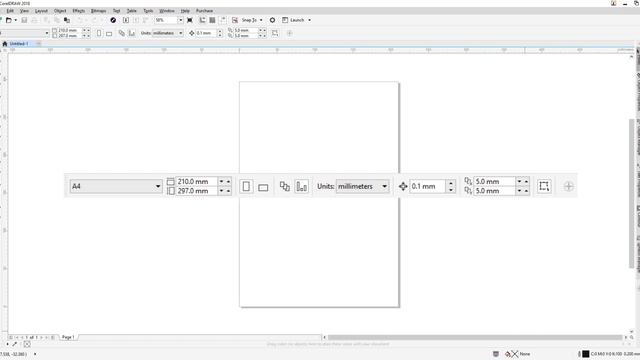The image size is (640, 360).
Task: Click Snap To button label
Action: point(249,20)
